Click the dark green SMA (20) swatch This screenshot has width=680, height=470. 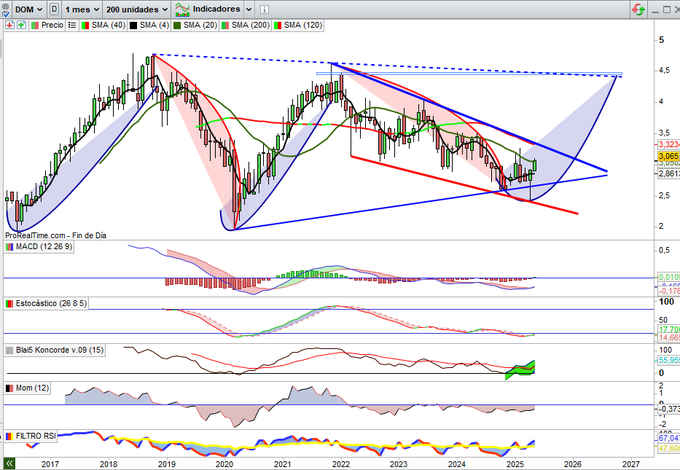[177, 26]
